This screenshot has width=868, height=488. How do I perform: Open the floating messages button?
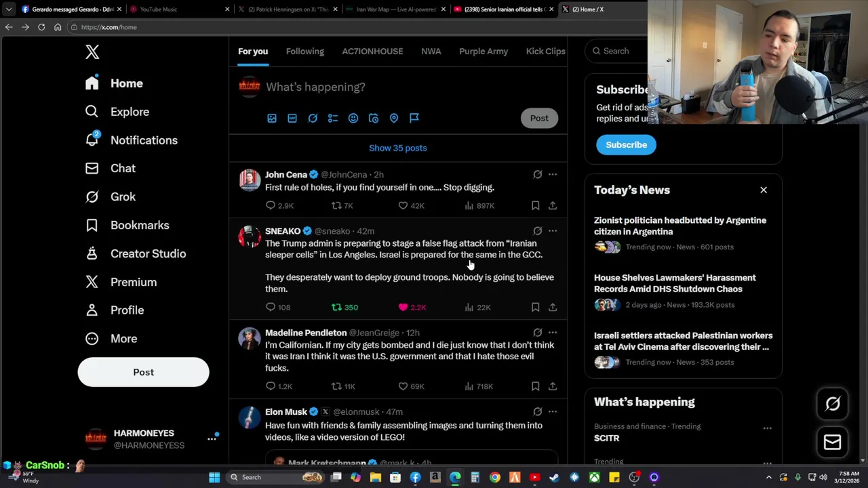tap(832, 443)
